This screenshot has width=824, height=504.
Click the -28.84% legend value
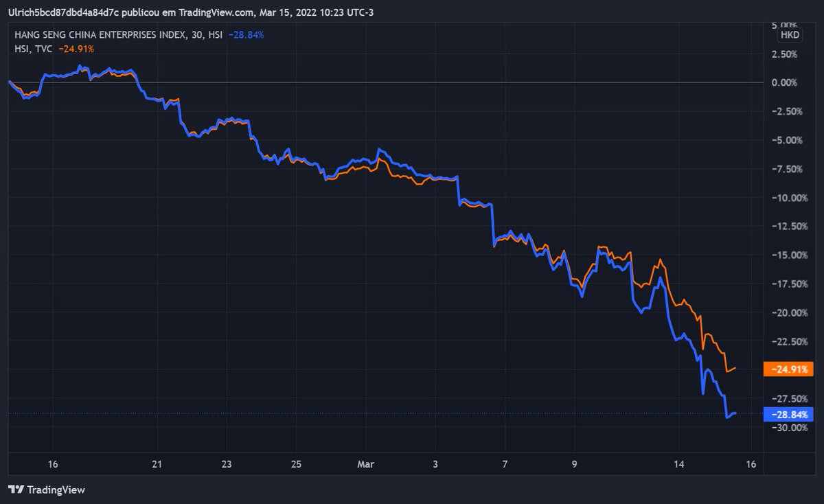tap(246, 34)
